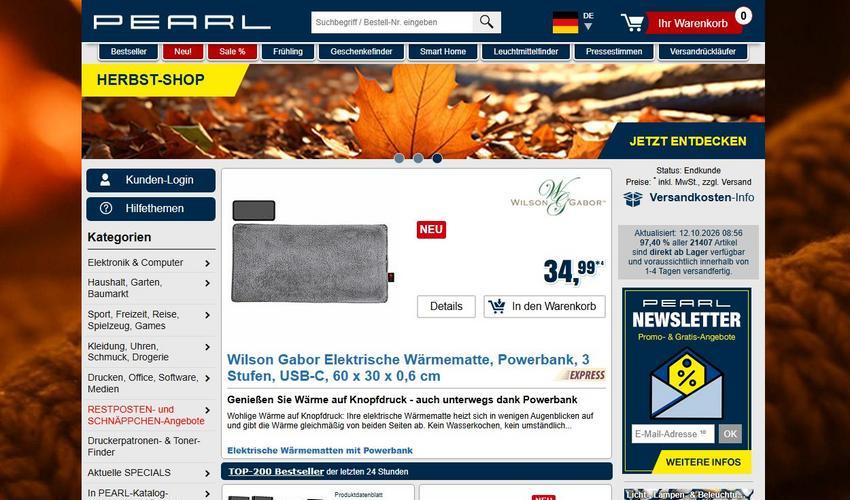
Task: Open Ihr Warenkorb
Action: pyautogui.click(x=693, y=23)
